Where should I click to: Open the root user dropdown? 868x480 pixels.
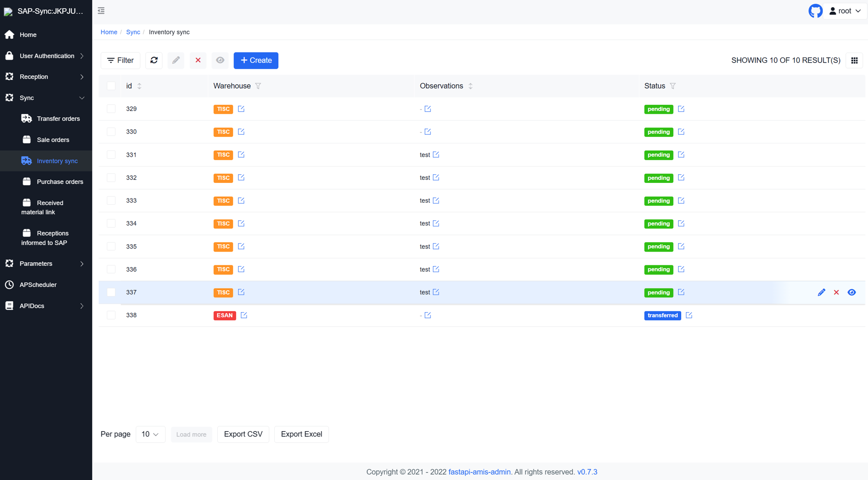[x=845, y=11]
